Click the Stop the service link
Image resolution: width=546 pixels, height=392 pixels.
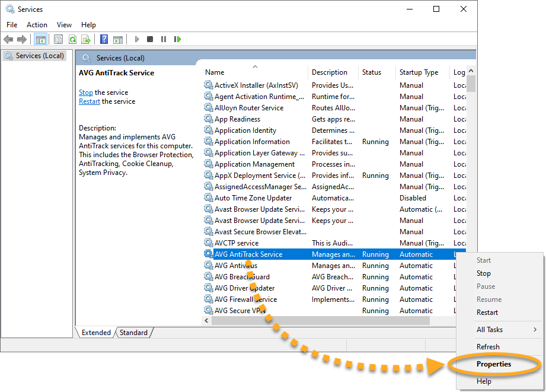point(85,93)
